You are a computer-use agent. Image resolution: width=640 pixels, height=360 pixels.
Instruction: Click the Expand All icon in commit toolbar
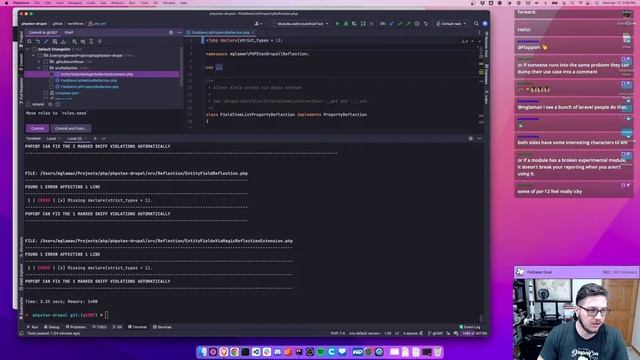pos(91,42)
